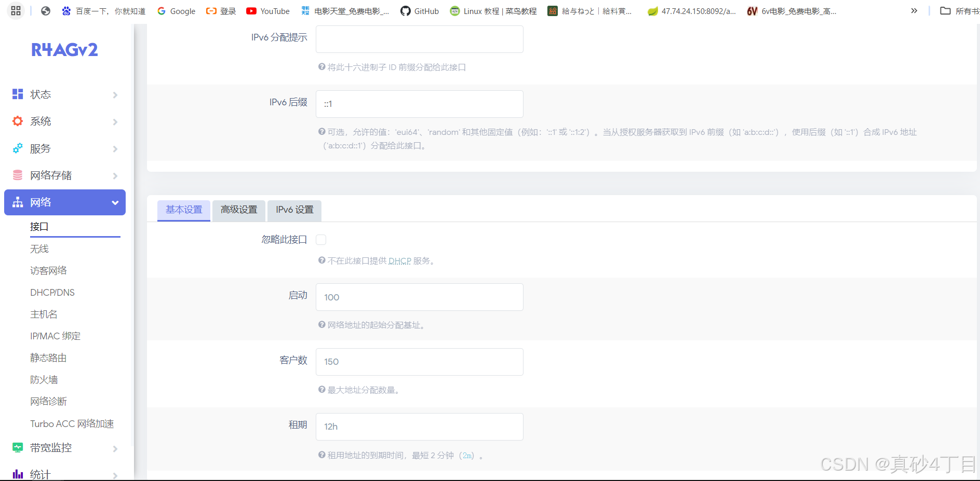
Task: Click the help icon under 忽略此接口
Action: click(x=322, y=260)
